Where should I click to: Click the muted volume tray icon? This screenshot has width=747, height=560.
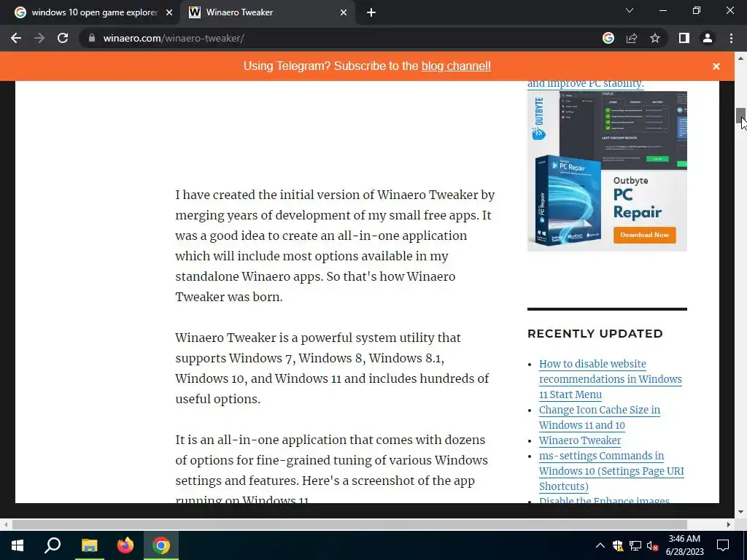tap(652, 545)
